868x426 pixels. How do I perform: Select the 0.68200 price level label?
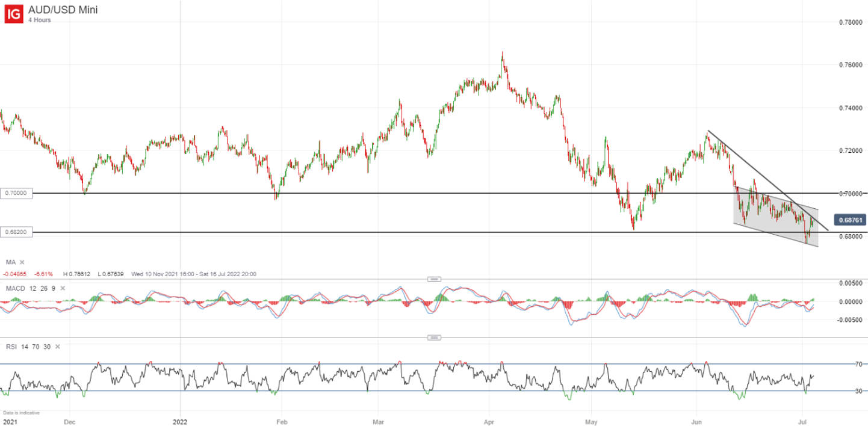[17, 232]
